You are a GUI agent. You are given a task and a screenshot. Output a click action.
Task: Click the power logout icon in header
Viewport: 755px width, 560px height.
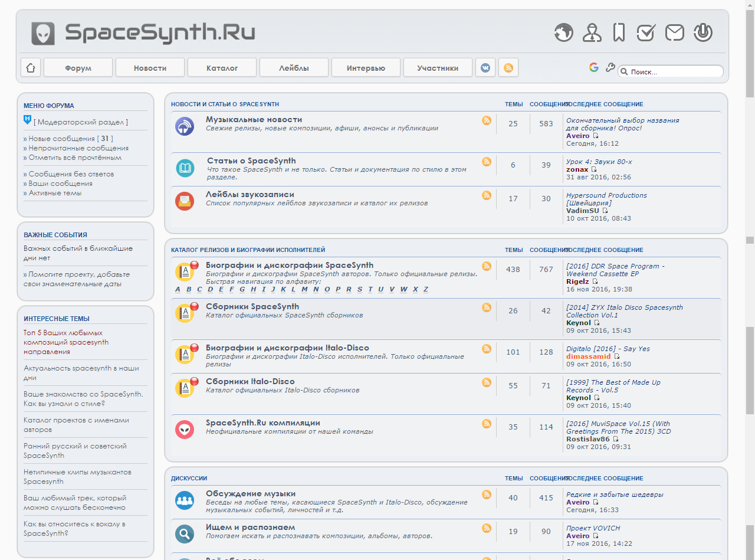703,32
